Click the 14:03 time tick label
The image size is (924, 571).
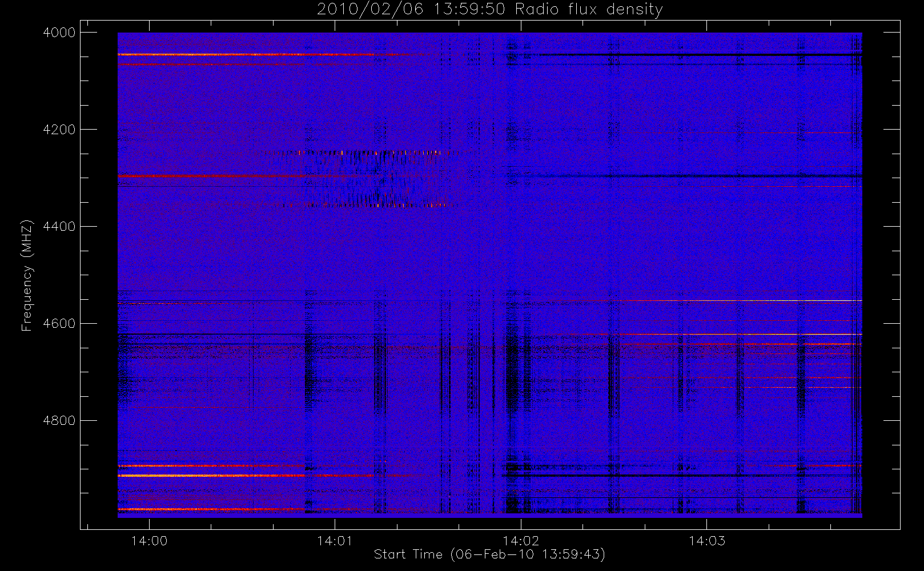pos(707,541)
